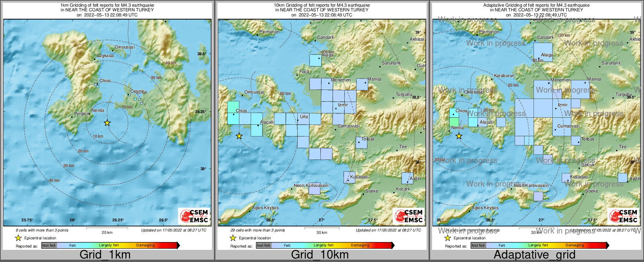
Task: Click the legend star beside 'Epicentral location' in Adaptative_grid
Action: [447, 238]
